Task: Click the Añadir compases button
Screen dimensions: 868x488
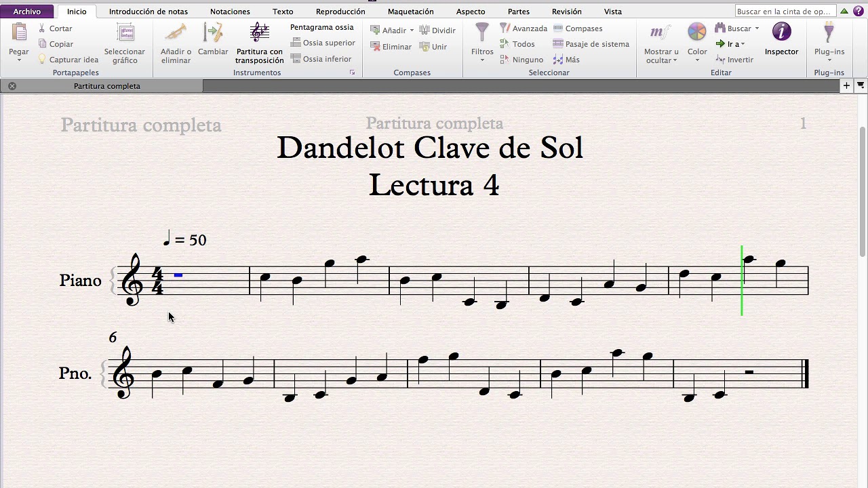Action: 387,30
